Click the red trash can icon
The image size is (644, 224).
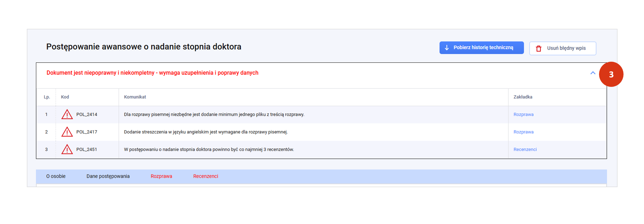(539, 48)
